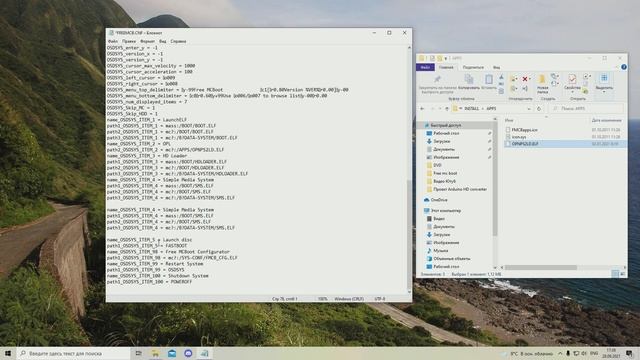Switch to the Поделиться ribbon tab in Explorer
640x360 pixels.
point(473,67)
